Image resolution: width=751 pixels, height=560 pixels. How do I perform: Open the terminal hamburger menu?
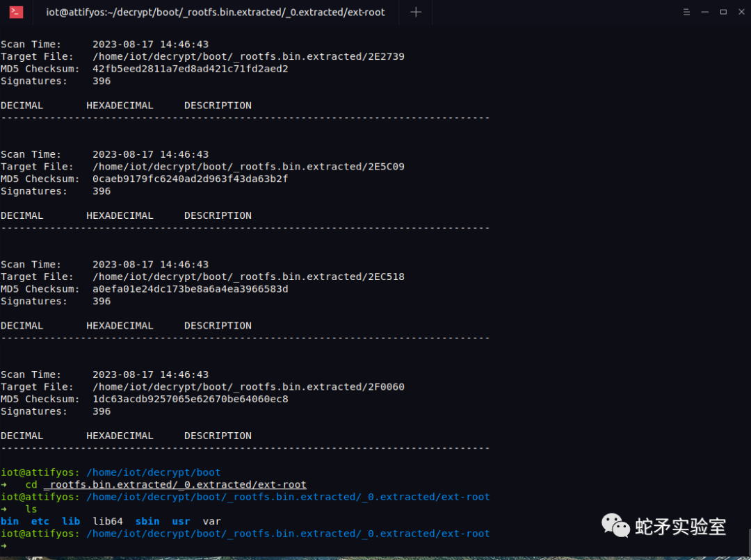pyautogui.click(x=686, y=12)
